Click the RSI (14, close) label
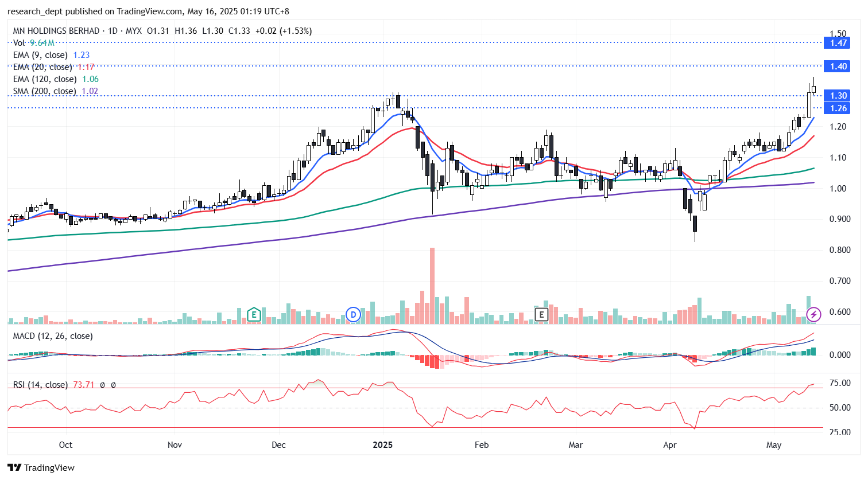The image size is (868, 480). click(x=40, y=385)
